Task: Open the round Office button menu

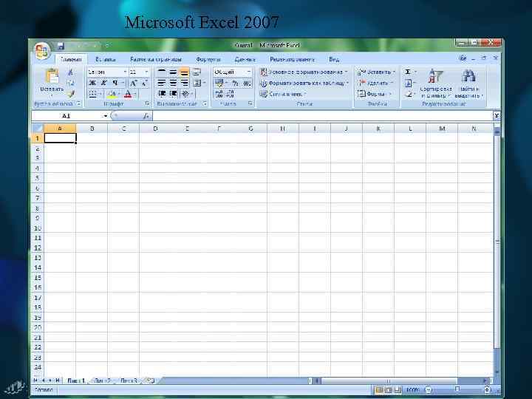Action: pos(42,52)
